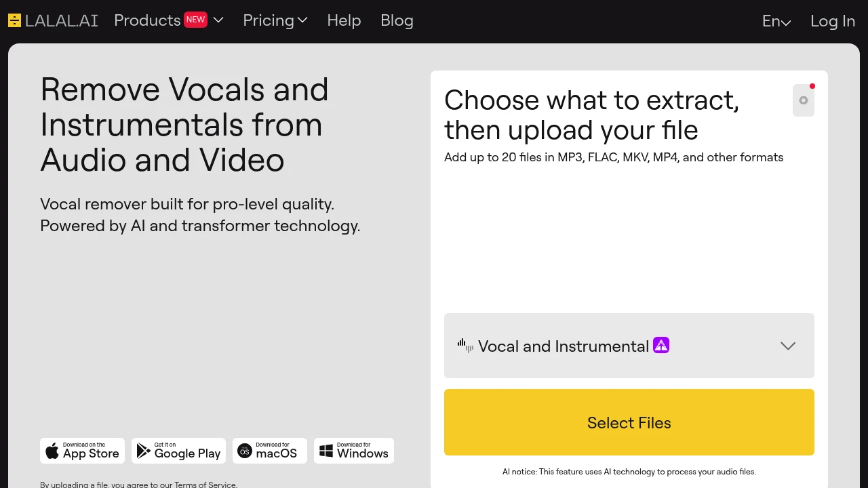868x488 pixels.
Task: Open the Terms of Service link
Action: pos(205,485)
